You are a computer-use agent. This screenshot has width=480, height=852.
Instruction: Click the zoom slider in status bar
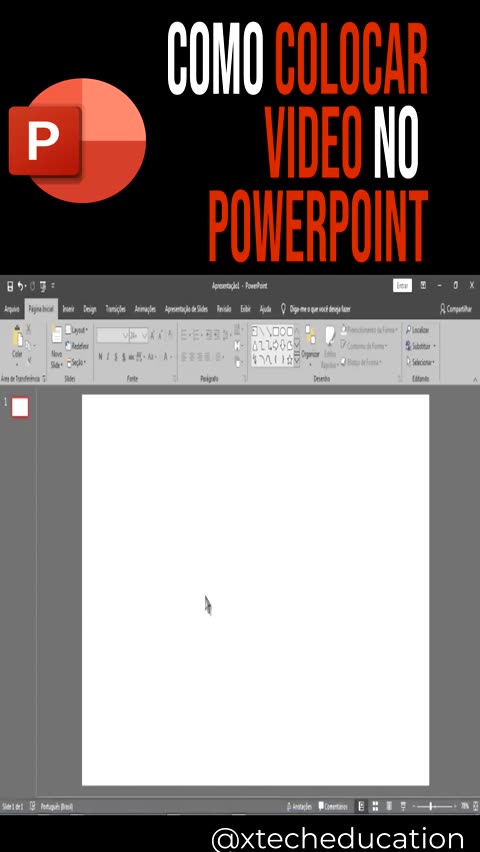(433, 806)
